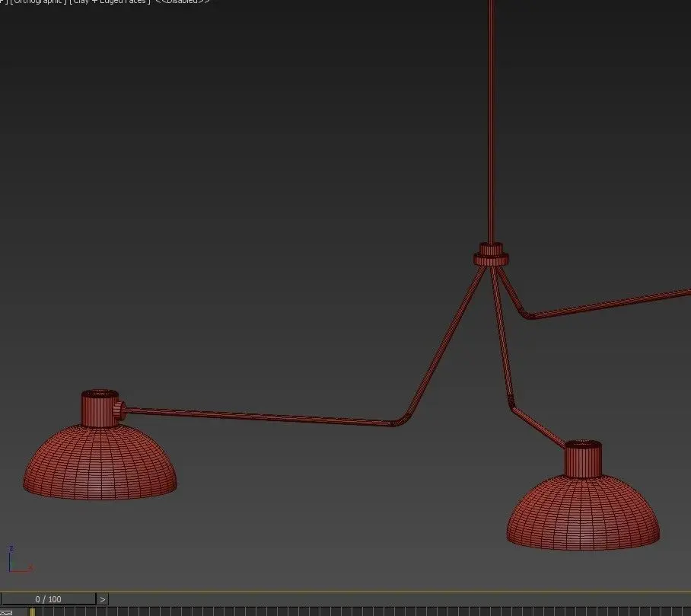Viewport: 691px width, 616px height.
Task: Select the central hub joint of the chandelier
Action: (491, 255)
